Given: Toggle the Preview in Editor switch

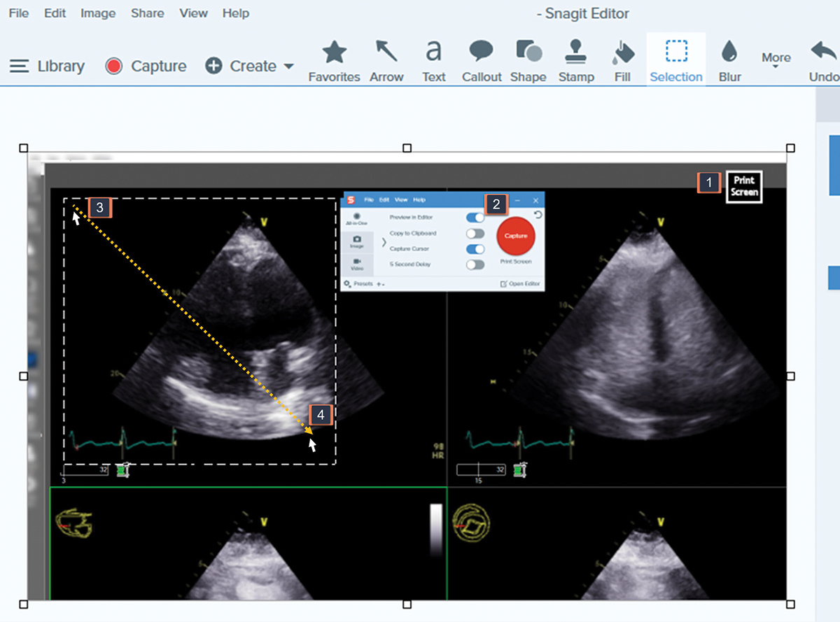Looking at the screenshot, I should pos(475,218).
